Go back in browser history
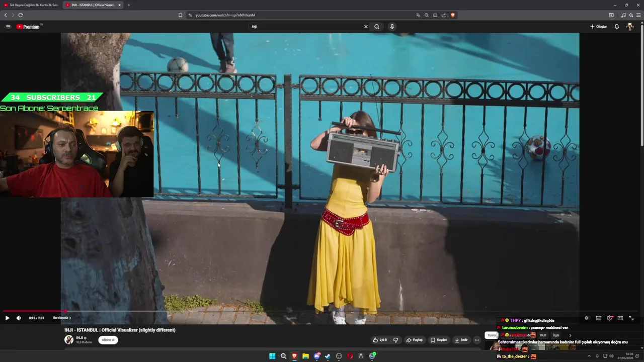 coord(6,15)
